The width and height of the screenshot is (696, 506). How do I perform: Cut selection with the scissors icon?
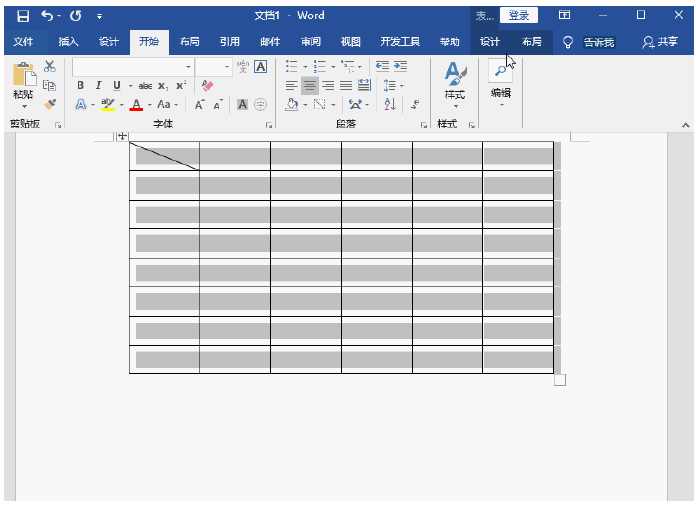(50, 67)
